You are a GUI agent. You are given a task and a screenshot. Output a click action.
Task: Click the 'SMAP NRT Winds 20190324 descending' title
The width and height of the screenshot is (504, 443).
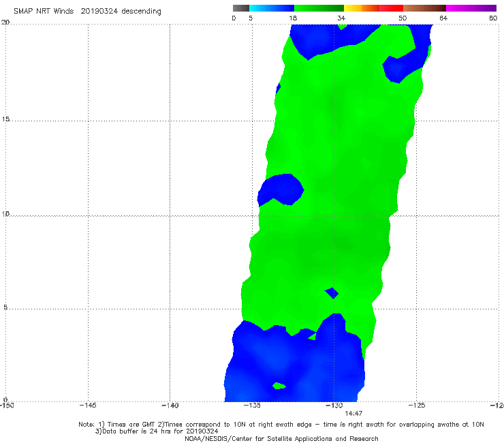pyautogui.click(x=87, y=11)
